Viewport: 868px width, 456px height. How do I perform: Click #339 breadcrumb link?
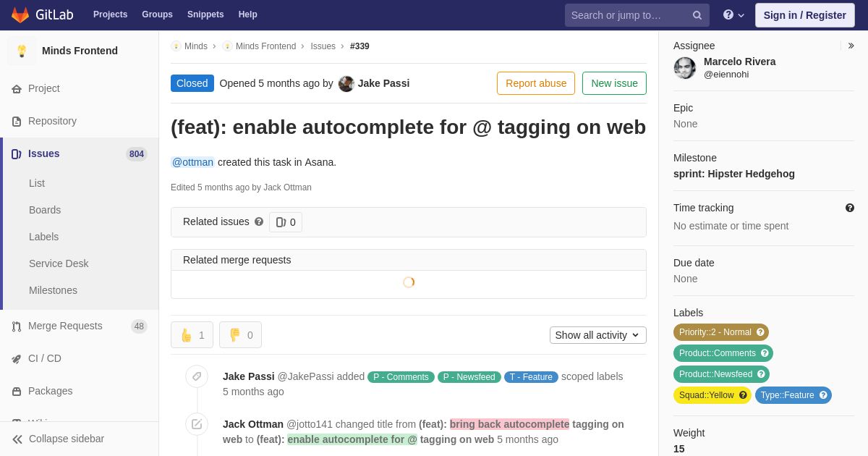[x=359, y=46]
